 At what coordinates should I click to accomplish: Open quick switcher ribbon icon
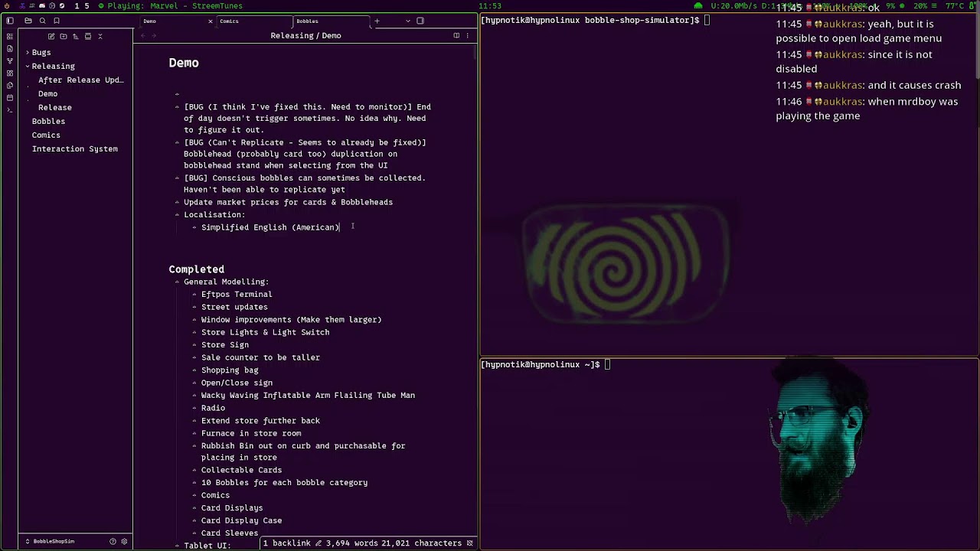point(9,36)
